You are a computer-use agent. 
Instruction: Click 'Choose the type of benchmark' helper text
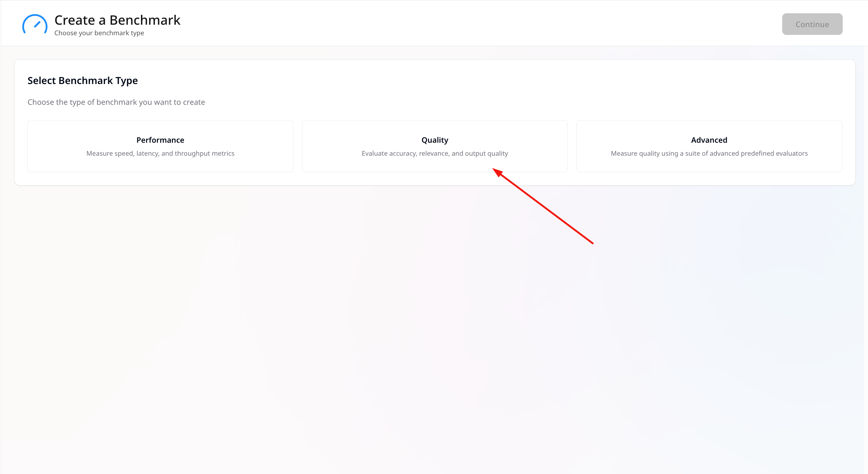pyautogui.click(x=116, y=102)
